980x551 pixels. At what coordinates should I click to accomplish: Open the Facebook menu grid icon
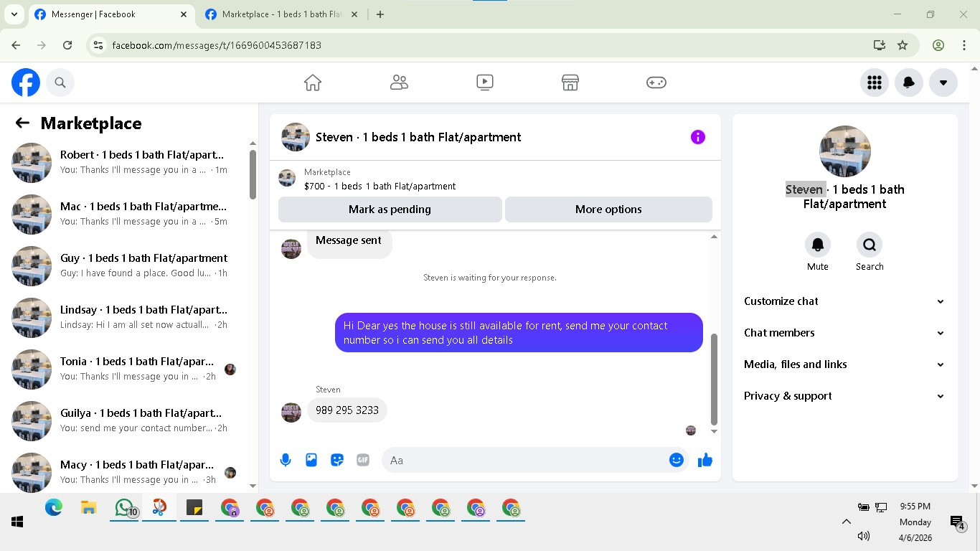[x=875, y=83]
